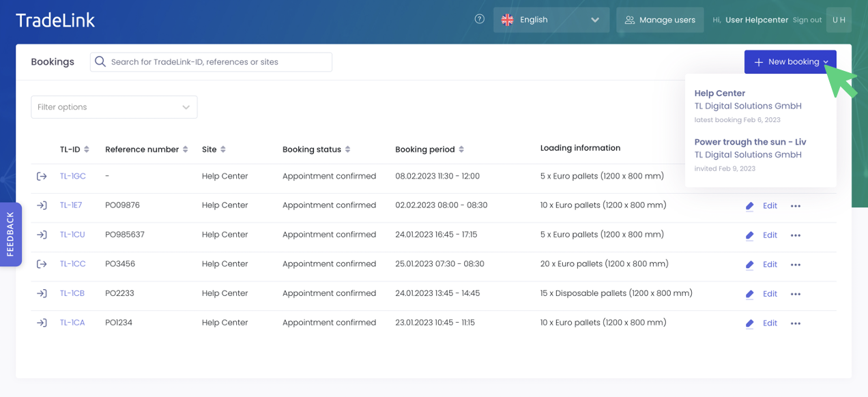The height and width of the screenshot is (397, 868).
Task: Click the outbound arrow icon for TL-1GC
Action: tap(42, 176)
